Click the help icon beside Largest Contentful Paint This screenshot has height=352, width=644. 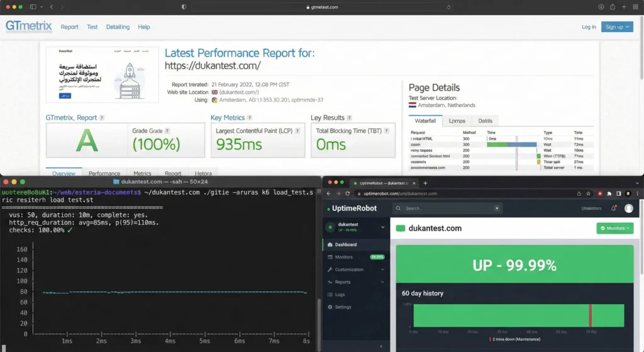pos(297,131)
